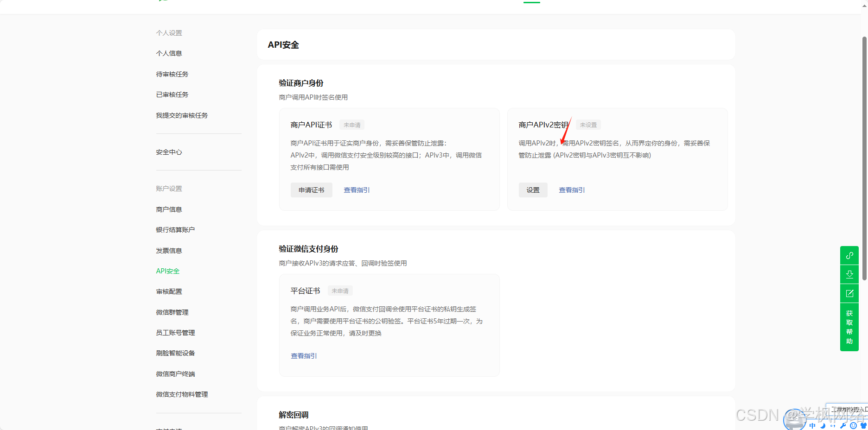Select API安全 in the sidebar
The image size is (868, 430).
pos(168,271)
